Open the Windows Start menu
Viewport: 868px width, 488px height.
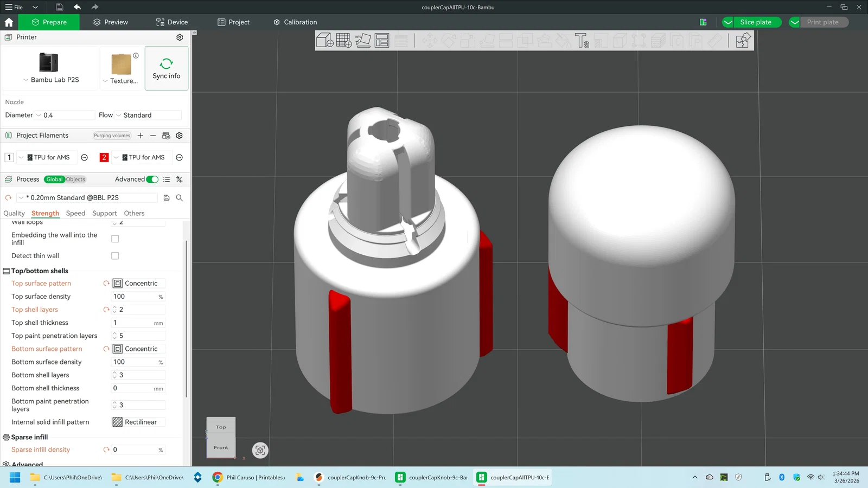click(15, 477)
